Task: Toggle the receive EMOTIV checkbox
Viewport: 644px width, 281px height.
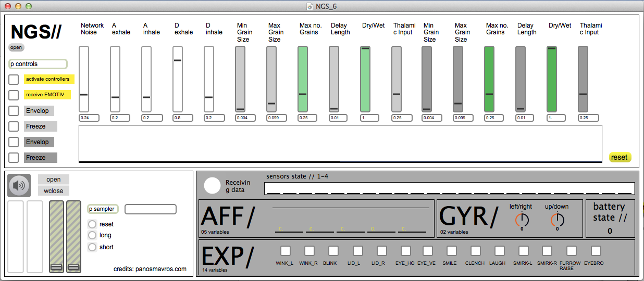Action: (x=14, y=95)
